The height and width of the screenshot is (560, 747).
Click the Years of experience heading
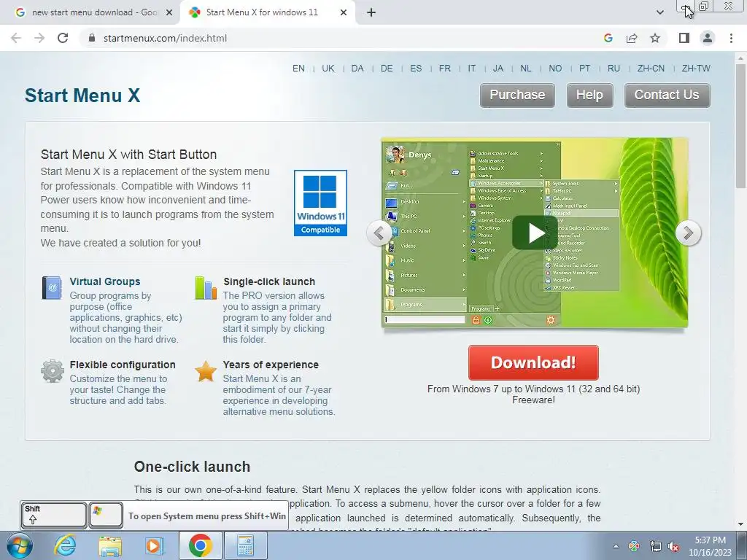pyautogui.click(x=271, y=365)
